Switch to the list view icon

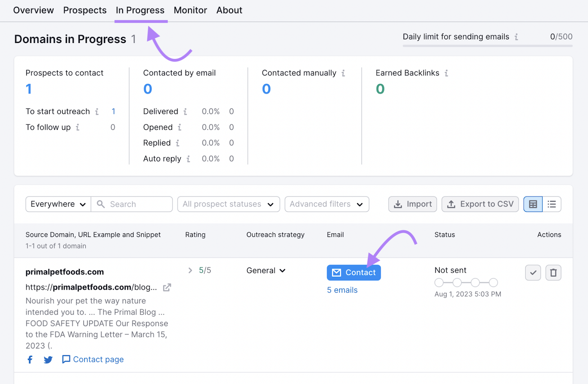[552, 204]
